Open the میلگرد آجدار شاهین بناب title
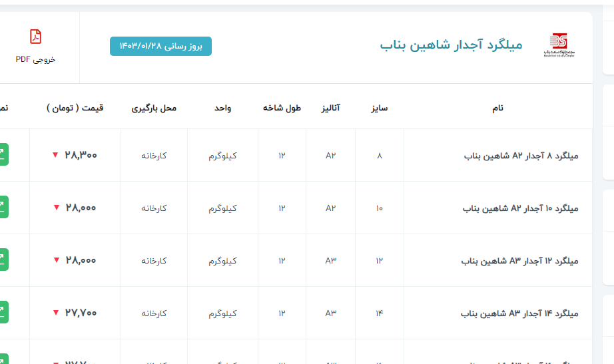The width and height of the screenshot is (614, 364). pos(451,45)
